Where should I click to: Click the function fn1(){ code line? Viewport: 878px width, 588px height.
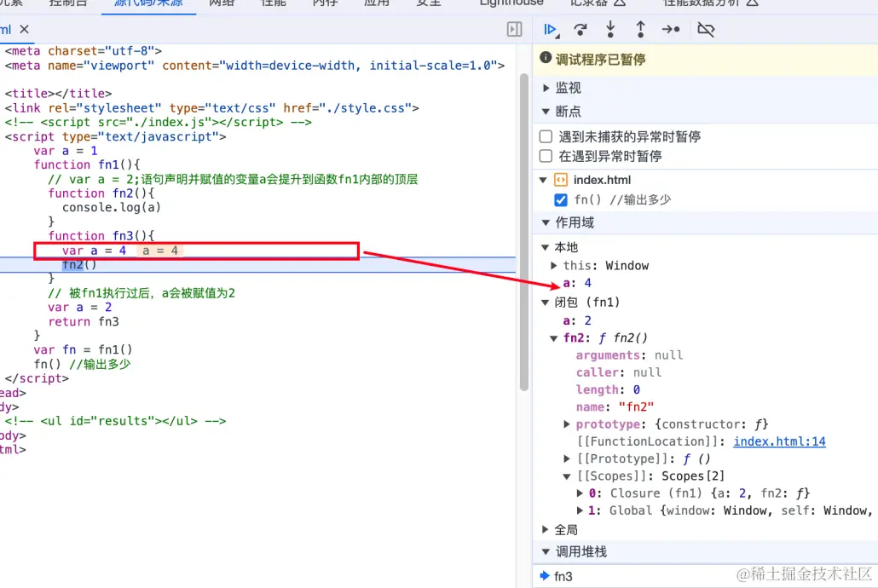(x=87, y=164)
